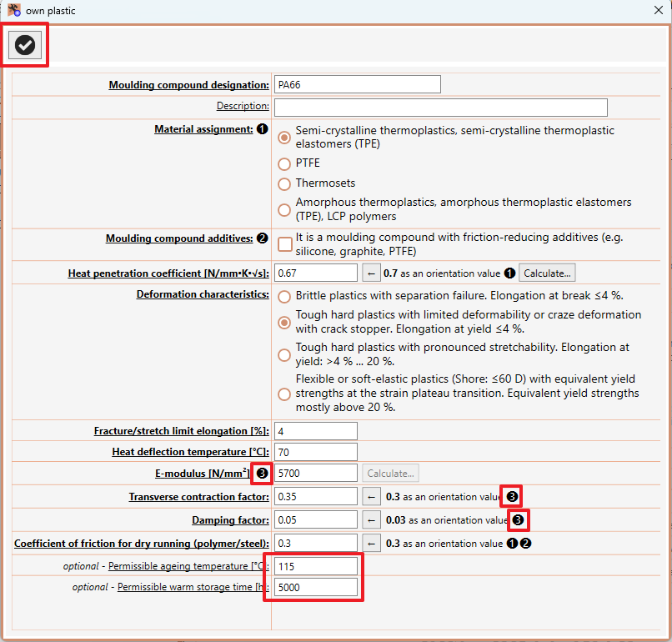Enable the friction-reducing additives checkbox
Screen dimensions: 672x642
point(285,244)
